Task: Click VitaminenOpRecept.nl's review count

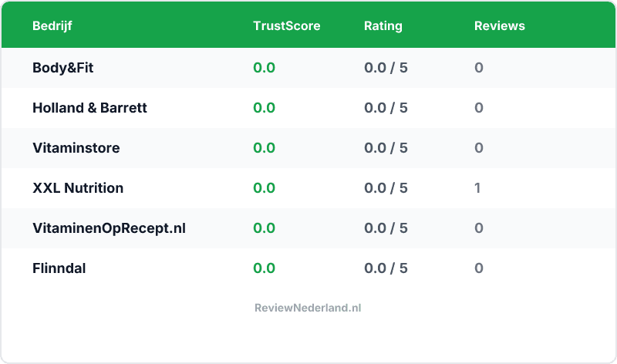Action: tap(479, 228)
